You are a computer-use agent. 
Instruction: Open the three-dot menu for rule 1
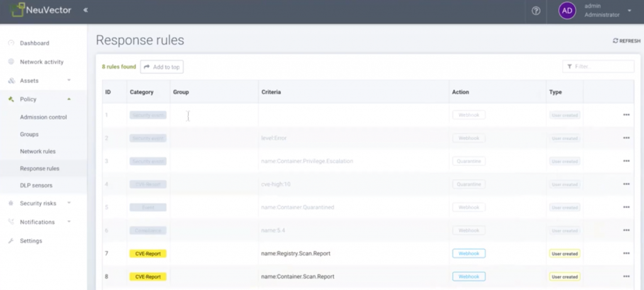tap(626, 115)
